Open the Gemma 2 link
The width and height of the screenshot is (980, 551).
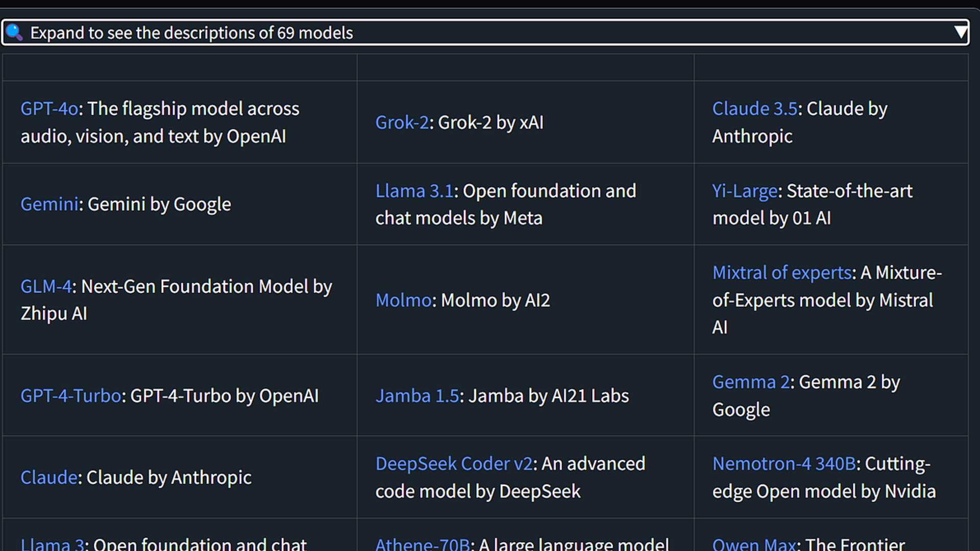click(749, 382)
